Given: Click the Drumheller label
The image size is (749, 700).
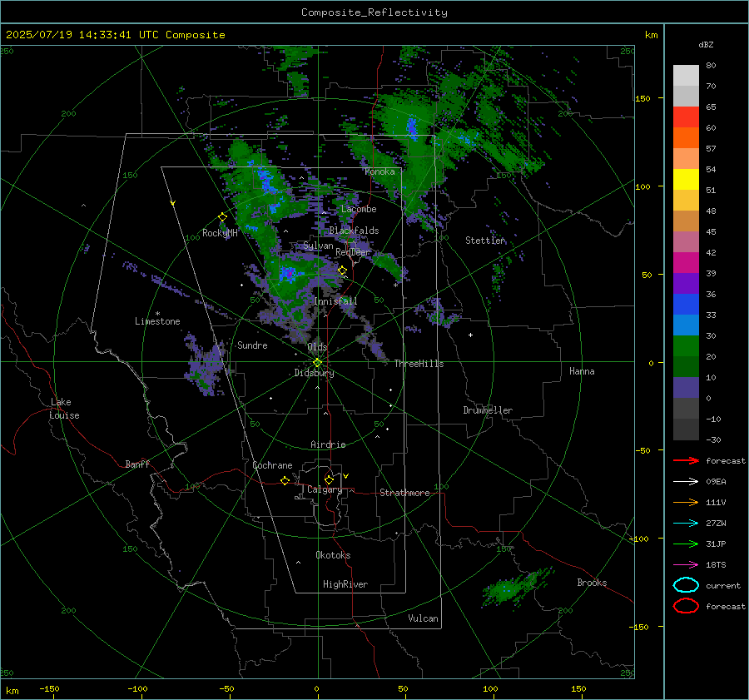Looking at the screenshot, I should [x=488, y=410].
